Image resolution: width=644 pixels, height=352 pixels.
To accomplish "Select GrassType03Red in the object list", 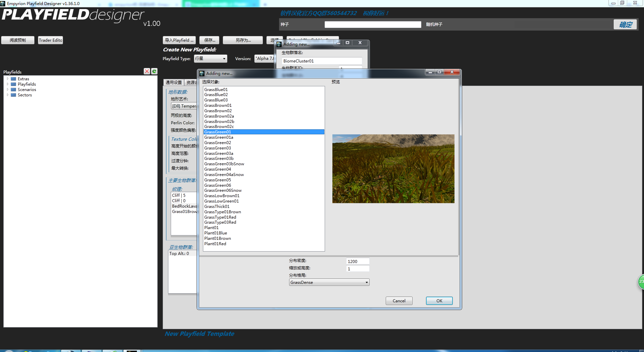I will [x=264, y=222].
